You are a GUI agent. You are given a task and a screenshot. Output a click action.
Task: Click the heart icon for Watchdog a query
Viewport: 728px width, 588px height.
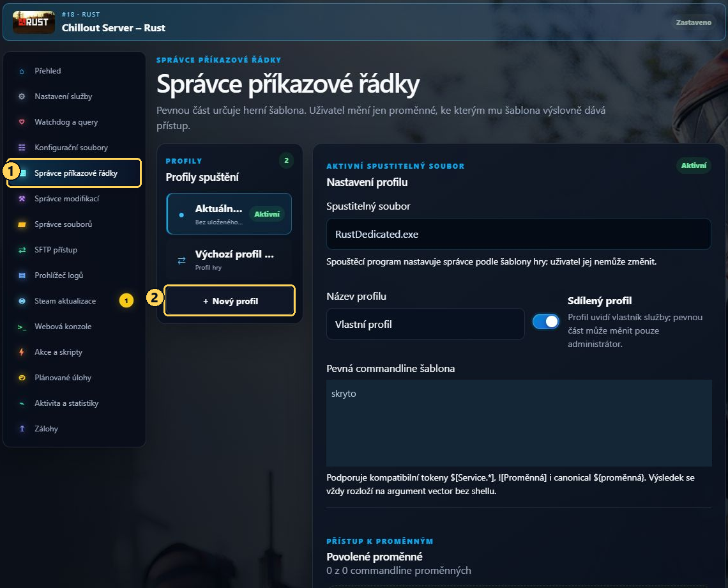pos(22,122)
